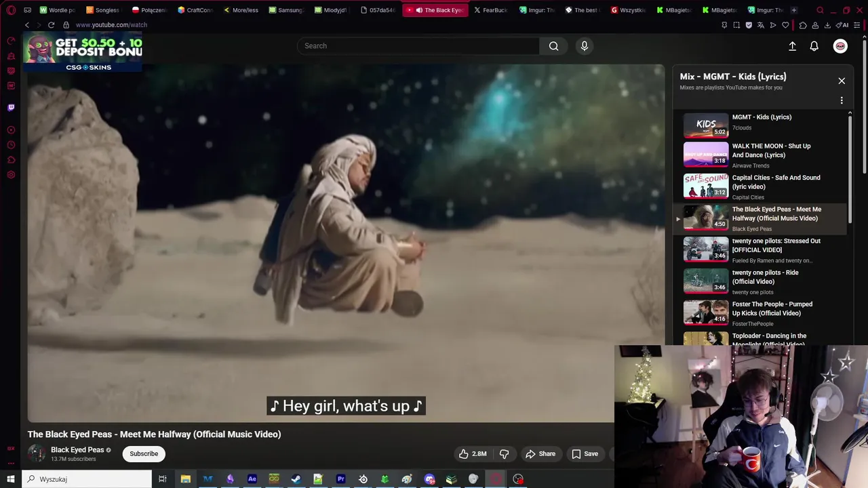Open Twitch from the Opera sidebar
The height and width of the screenshot is (488, 868).
(11, 107)
